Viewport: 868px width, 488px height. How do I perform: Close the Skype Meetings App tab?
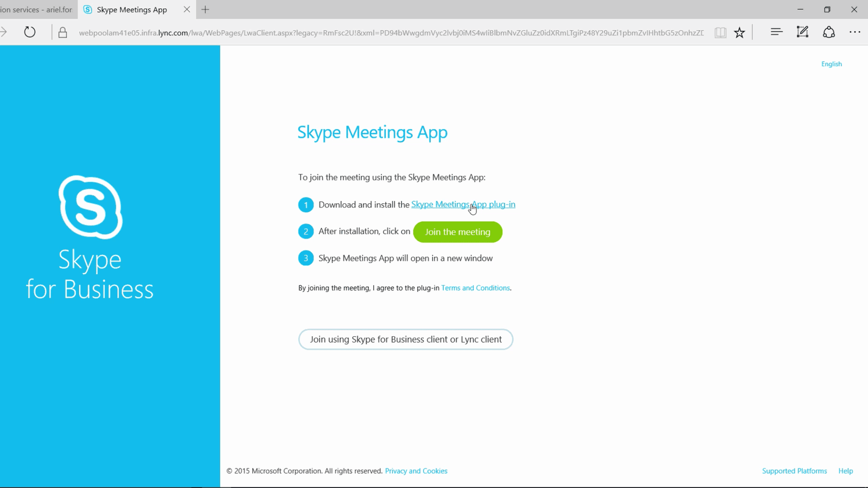187,10
